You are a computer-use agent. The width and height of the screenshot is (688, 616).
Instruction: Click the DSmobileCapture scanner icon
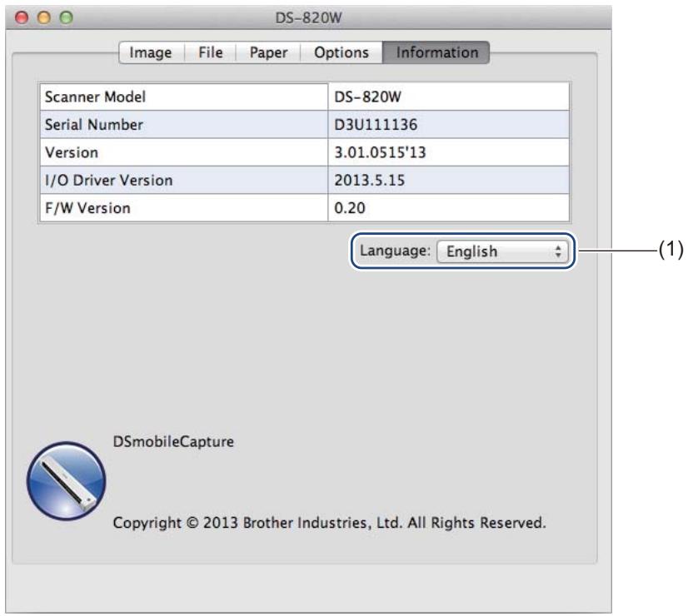pyautogui.click(x=67, y=481)
